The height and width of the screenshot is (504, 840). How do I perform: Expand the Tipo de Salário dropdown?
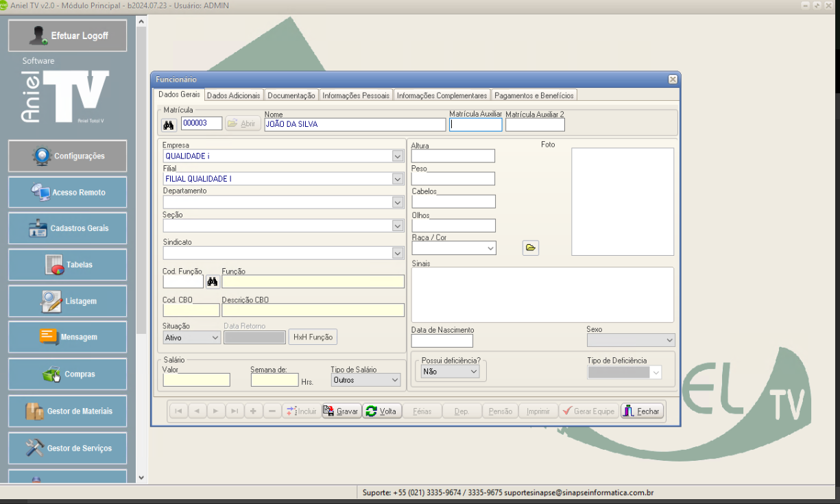point(394,379)
